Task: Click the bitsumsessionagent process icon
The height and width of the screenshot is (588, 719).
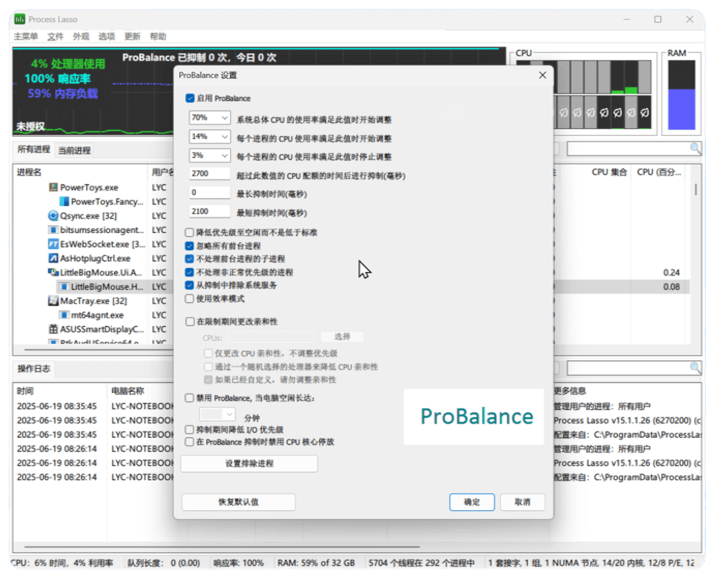Action: click(x=53, y=230)
